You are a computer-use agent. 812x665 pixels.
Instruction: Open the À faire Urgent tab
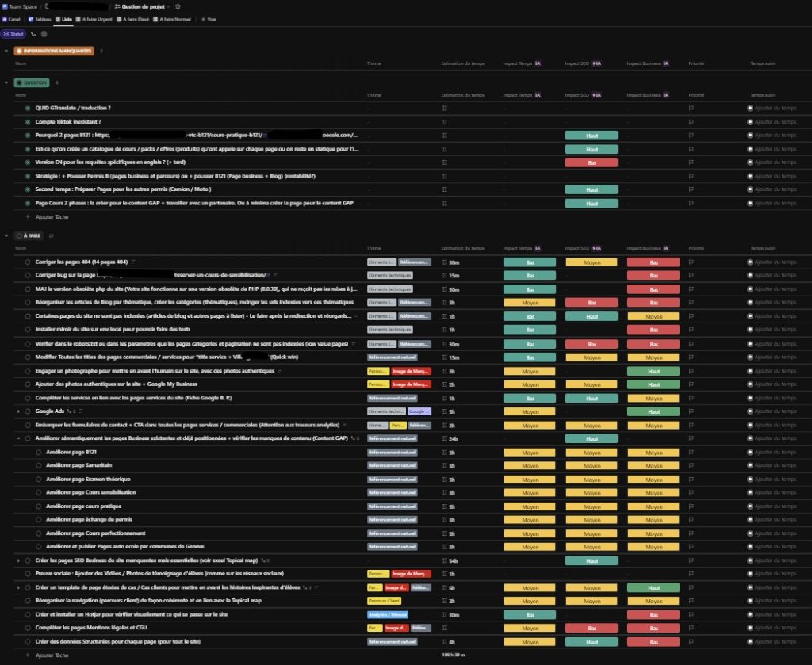pyautogui.click(x=98, y=19)
